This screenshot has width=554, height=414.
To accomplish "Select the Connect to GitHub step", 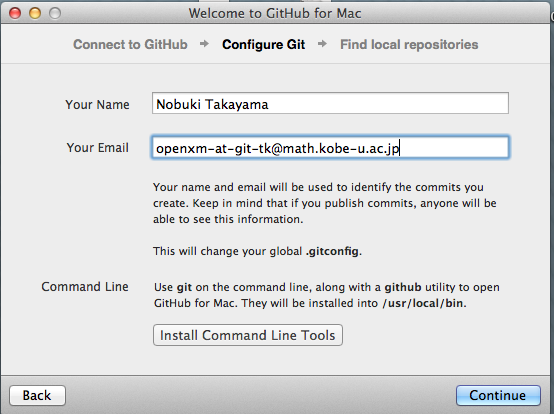I will 130,45.
